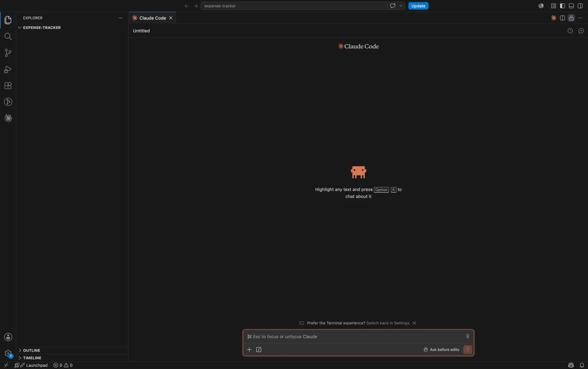The width and height of the screenshot is (588, 369).
Task: Open errors and warnings status item
Action: 63,365
